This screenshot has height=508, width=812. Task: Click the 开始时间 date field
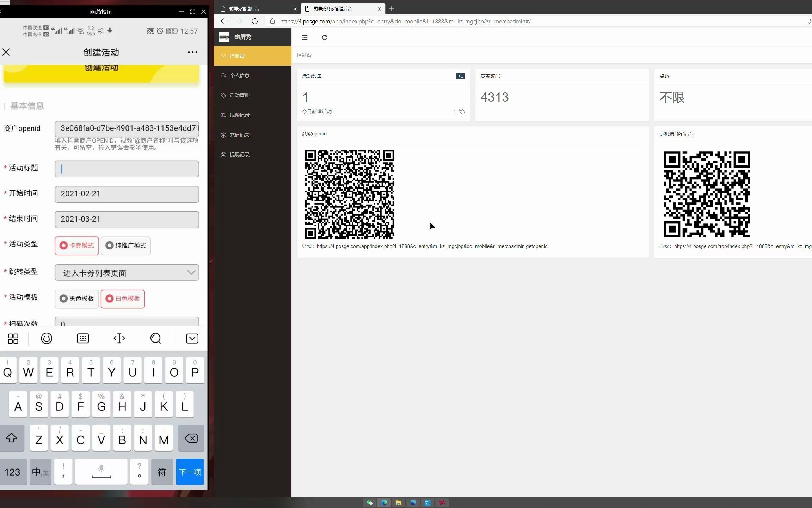pos(127,194)
